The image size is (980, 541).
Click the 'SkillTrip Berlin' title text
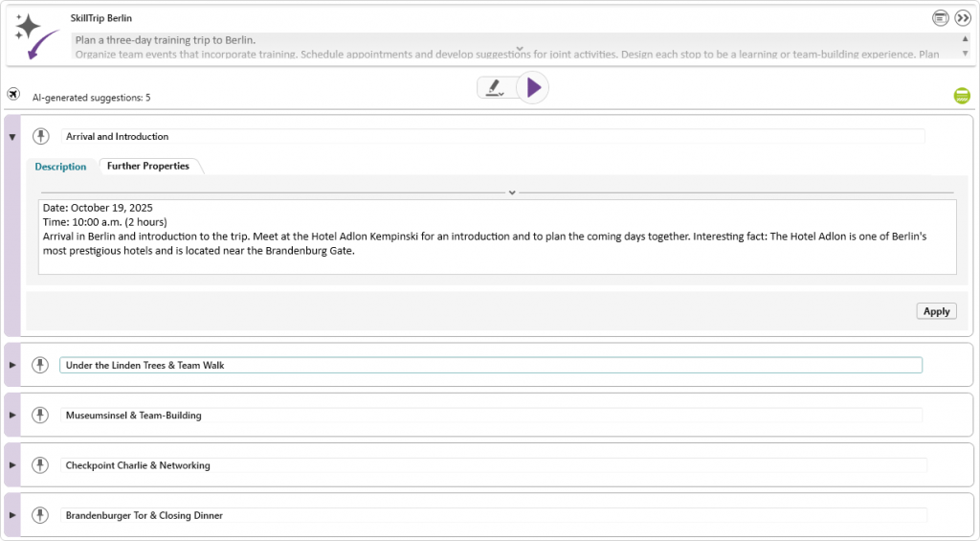coord(101,18)
